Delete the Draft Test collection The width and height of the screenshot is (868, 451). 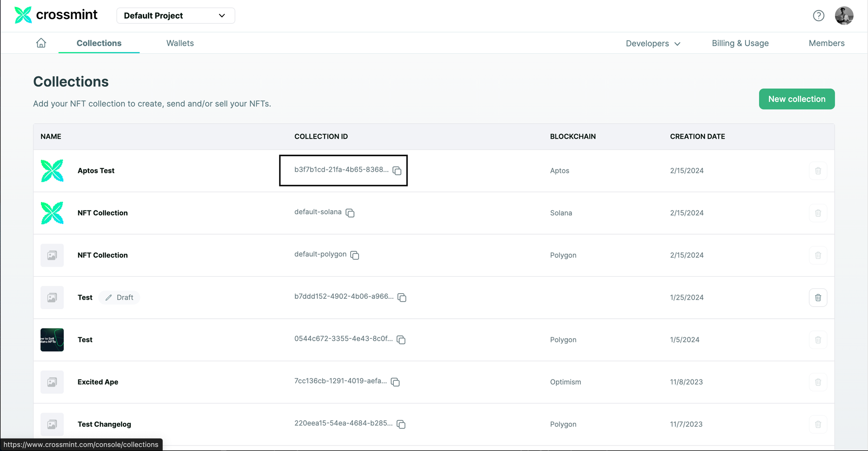click(x=818, y=297)
